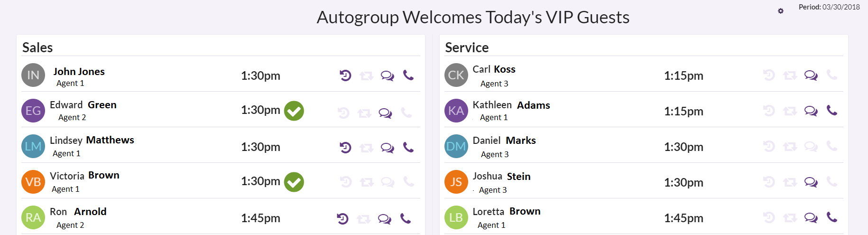Screen dimensions: 868x235
Task: Open the guest name Victoria Brown
Action: 84,176
